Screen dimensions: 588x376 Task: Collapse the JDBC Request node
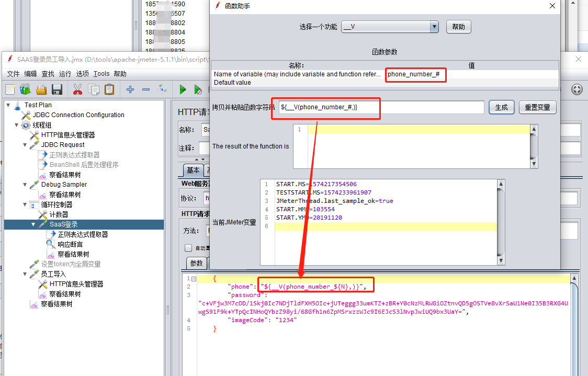(x=25, y=145)
